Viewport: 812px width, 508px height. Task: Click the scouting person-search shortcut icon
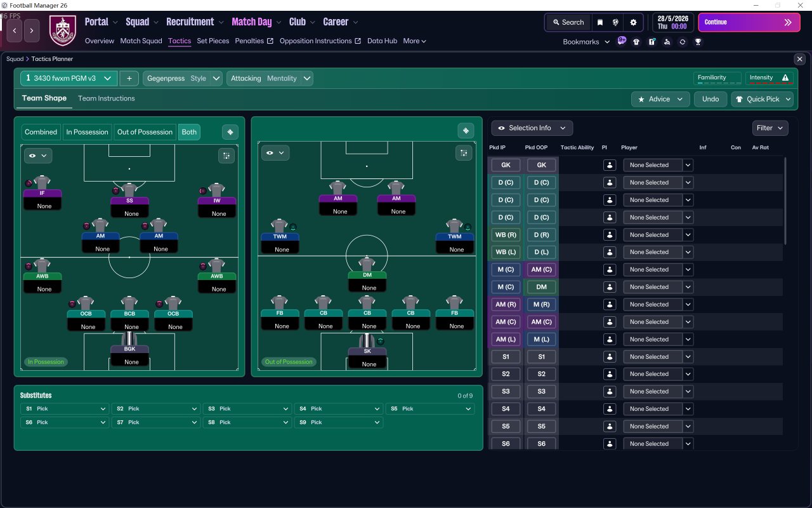click(667, 42)
